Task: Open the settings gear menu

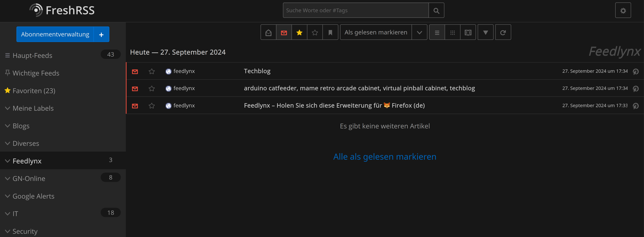Action: click(623, 10)
